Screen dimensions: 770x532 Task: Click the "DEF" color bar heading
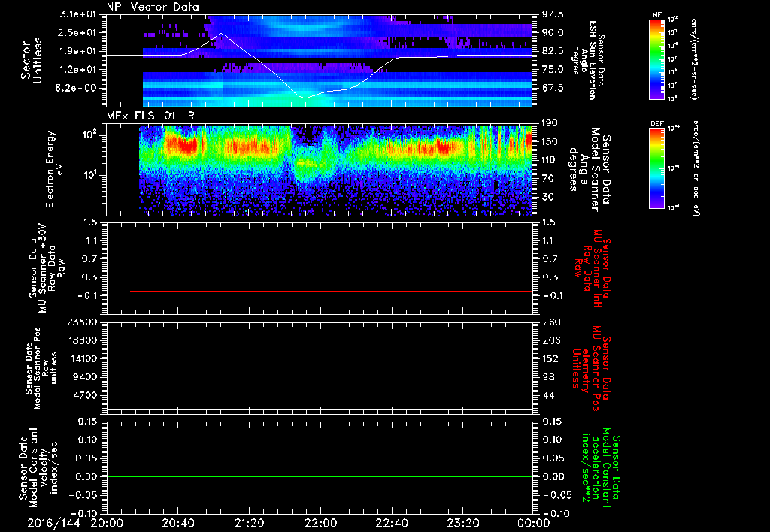656,124
